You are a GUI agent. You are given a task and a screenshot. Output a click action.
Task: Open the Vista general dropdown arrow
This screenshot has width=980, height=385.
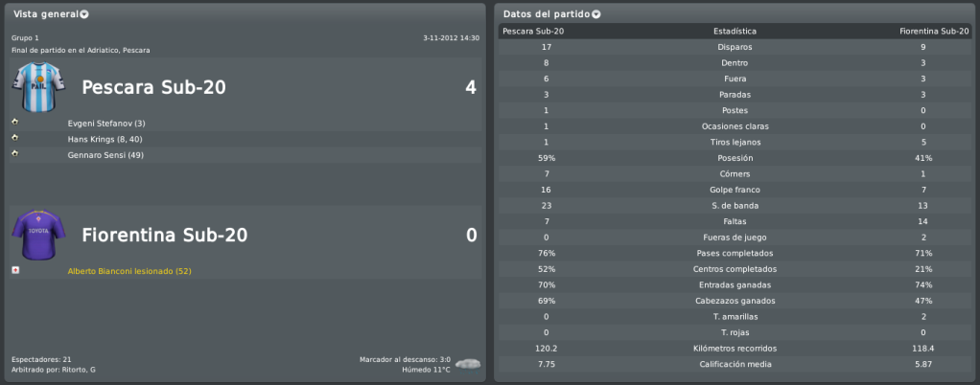(x=84, y=14)
